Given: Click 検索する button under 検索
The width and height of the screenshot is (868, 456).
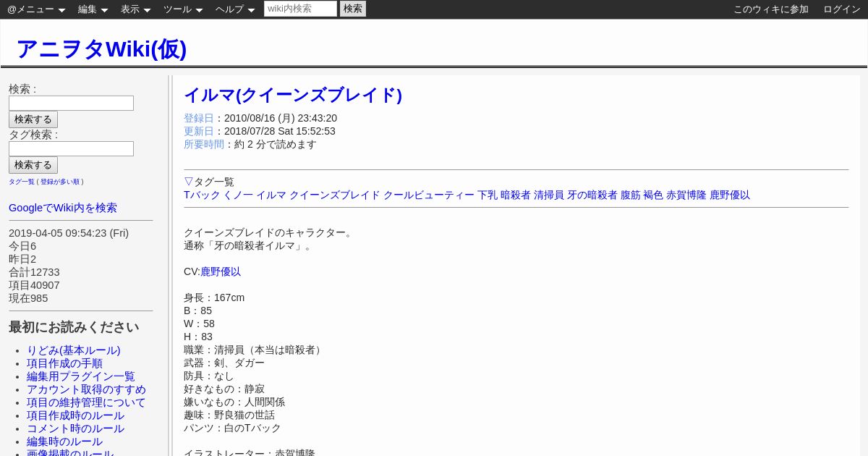Looking at the screenshot, I should 33,119.
